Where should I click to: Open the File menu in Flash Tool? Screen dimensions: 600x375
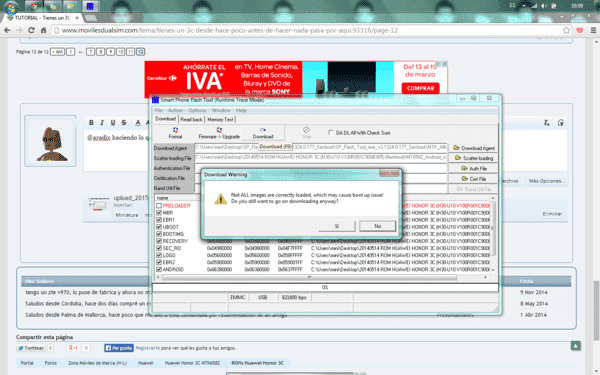[158, 110]
